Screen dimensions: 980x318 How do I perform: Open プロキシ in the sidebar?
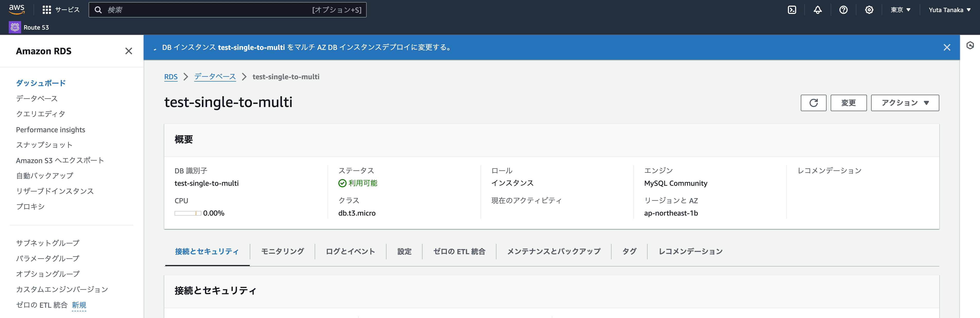pyautogui.click(x=30, y=207)
